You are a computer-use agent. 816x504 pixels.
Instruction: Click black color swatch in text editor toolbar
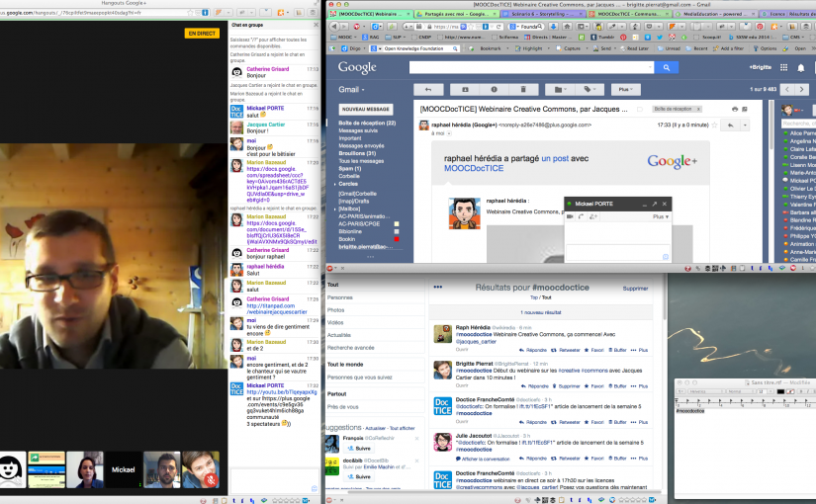tap(780, 391)
